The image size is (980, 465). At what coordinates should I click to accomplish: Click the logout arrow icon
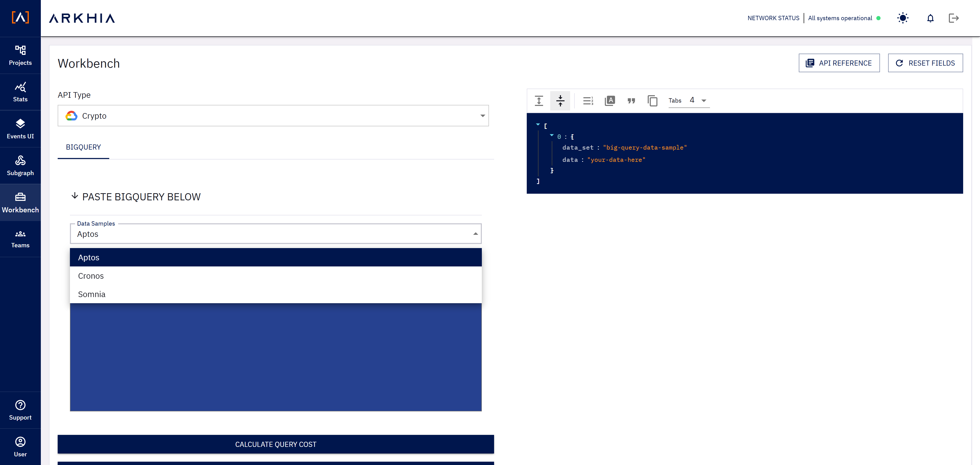[x=954, y=18]
